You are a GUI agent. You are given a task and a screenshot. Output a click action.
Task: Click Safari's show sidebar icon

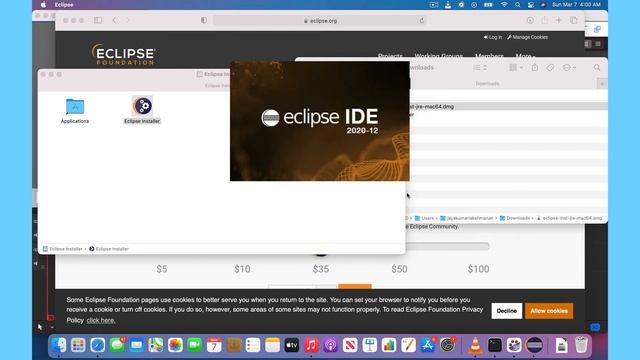pyautogui.click(x=98, y=20)
